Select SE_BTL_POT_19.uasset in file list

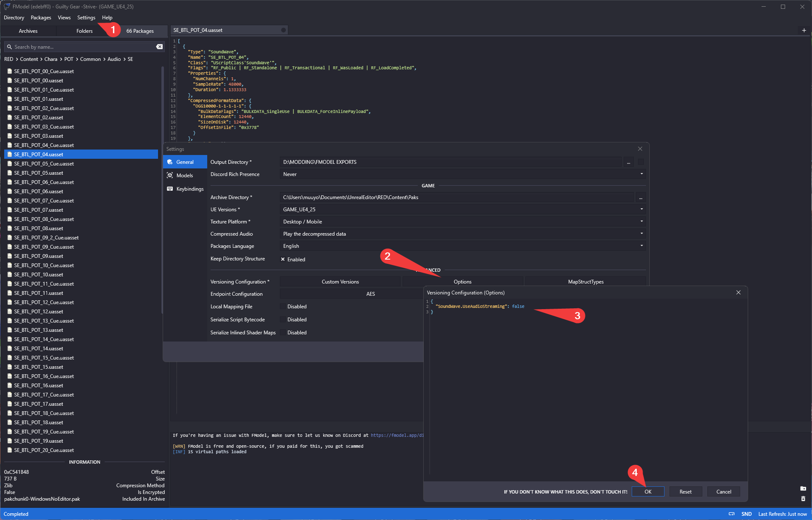click(81, 441)
